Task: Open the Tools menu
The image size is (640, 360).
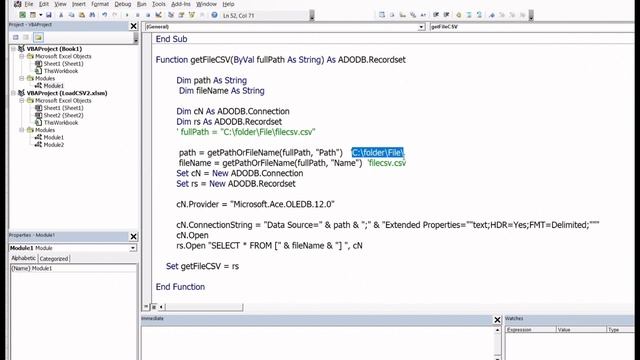Action: click(x=158, y=4)
